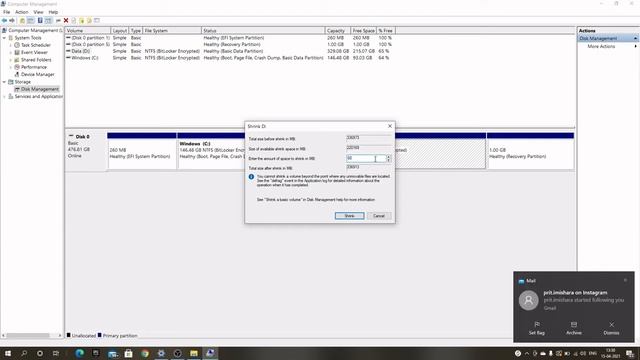Select the Windows (C:) volume row
Viewport: 640px width, 360px height.
click(x=229, y=58)
